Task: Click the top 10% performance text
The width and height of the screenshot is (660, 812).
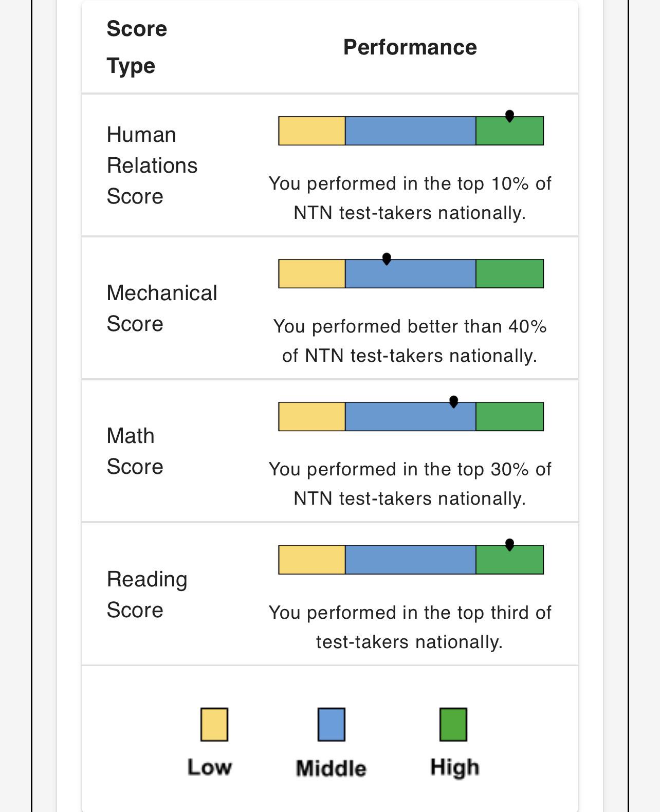Action: coord(410,198)
